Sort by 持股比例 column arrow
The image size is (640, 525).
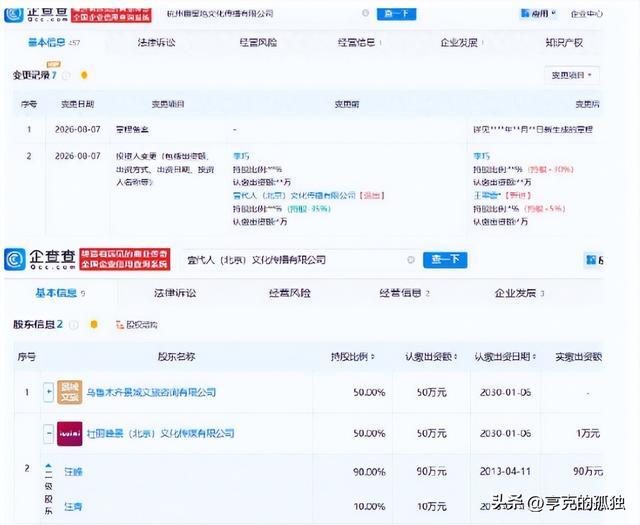(x=372, y=357)
